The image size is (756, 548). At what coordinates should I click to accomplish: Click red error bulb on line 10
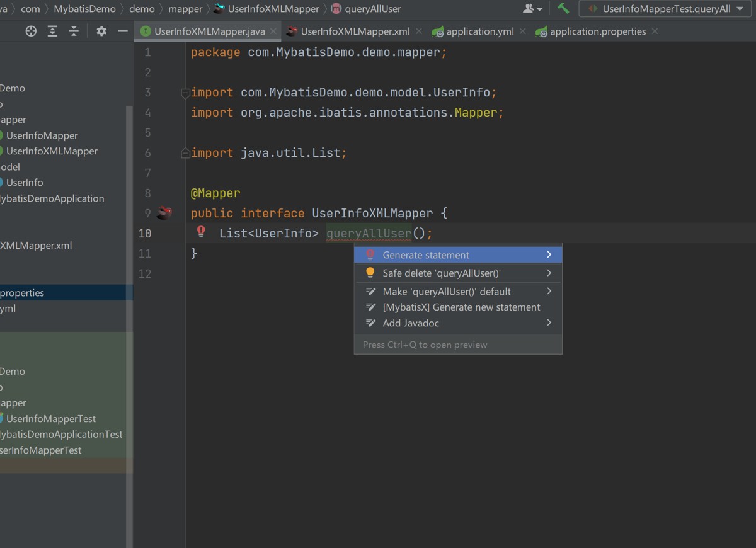(201, 232)
